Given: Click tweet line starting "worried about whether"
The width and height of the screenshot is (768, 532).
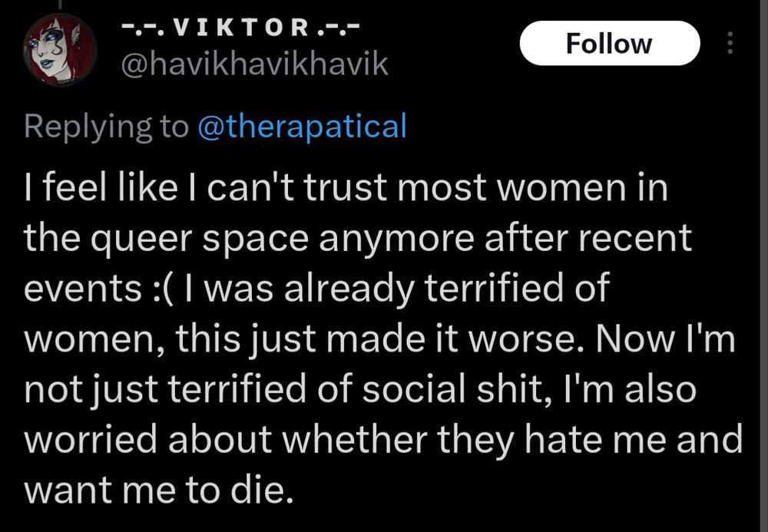Looking at the screenshot, I should (383, 440).
